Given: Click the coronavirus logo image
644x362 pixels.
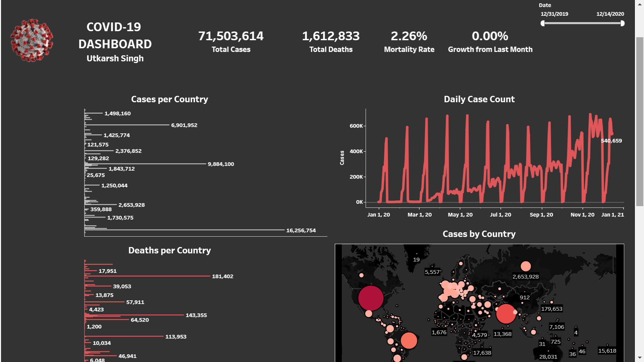Looking at the screenshot, I should tap(32, 40).
